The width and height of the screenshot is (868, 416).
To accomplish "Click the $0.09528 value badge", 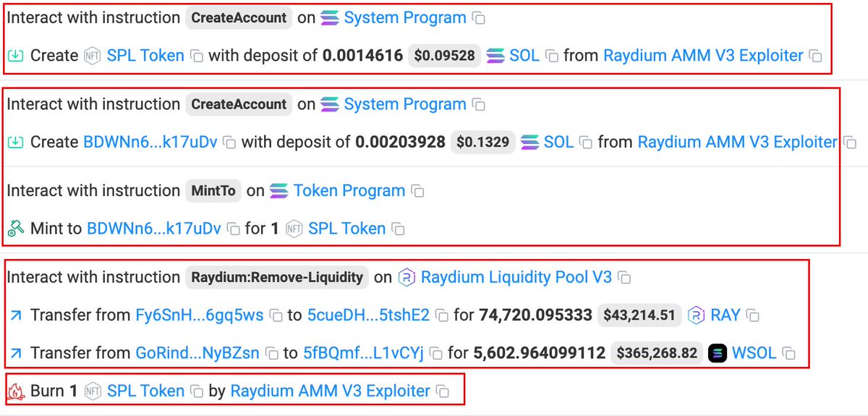I will pos(444,56).
